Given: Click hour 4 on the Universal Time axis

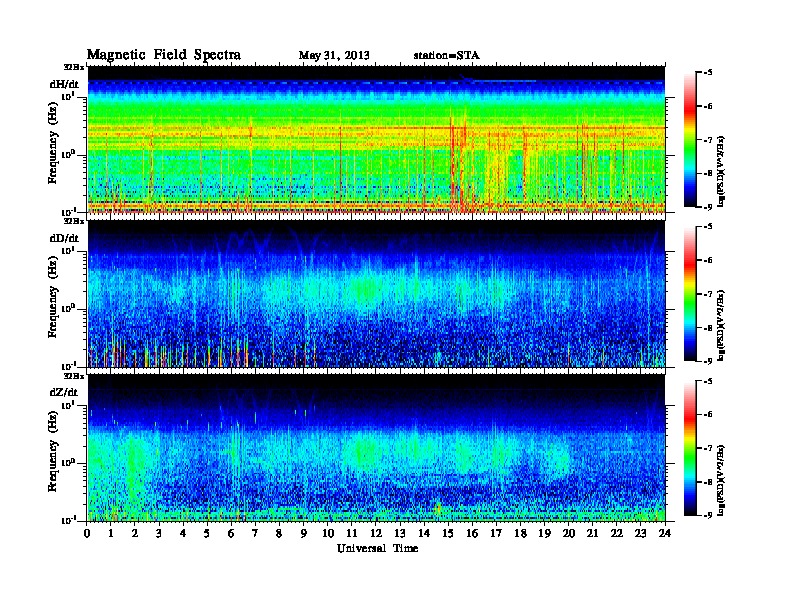Looking at the screenshot, I should pos(183,533).
